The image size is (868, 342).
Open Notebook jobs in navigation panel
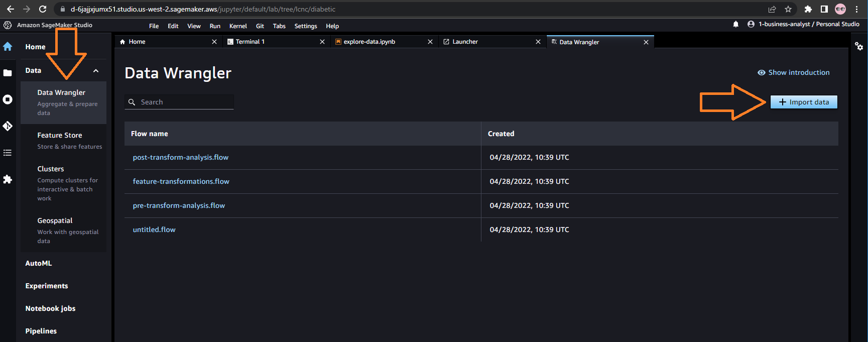[50, 308]
